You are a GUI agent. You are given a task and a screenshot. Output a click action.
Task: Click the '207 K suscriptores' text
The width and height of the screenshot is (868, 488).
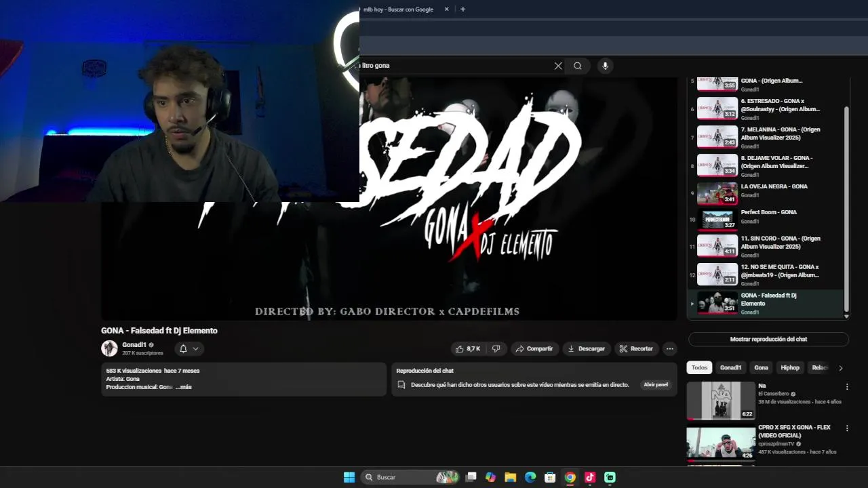click(x=142, y=353)
